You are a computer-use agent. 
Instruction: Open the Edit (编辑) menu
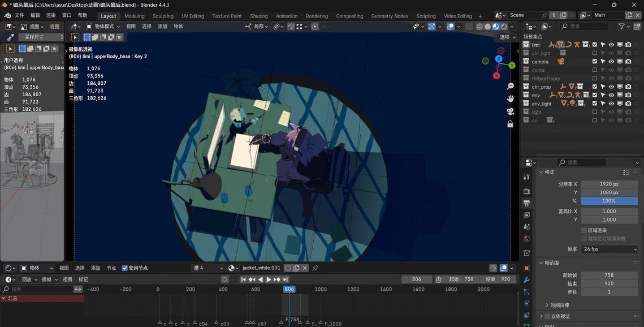click(x=35, y=15)
